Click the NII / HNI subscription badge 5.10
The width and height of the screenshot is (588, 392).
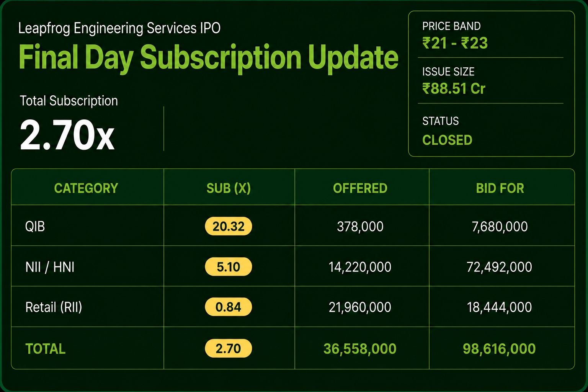tap(229, 267)
